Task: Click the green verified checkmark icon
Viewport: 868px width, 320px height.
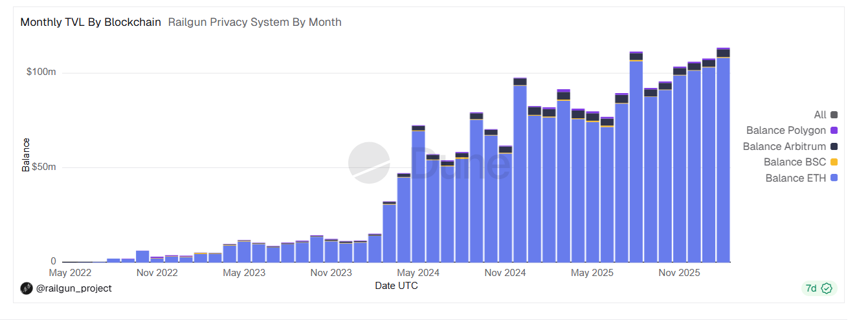Action: coord(827,288)
